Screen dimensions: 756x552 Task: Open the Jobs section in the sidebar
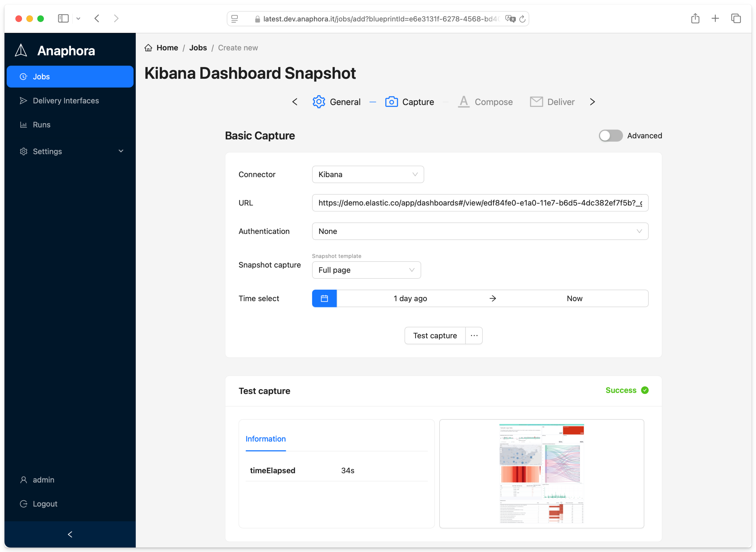pyautogui.click(x=41, y=76)
